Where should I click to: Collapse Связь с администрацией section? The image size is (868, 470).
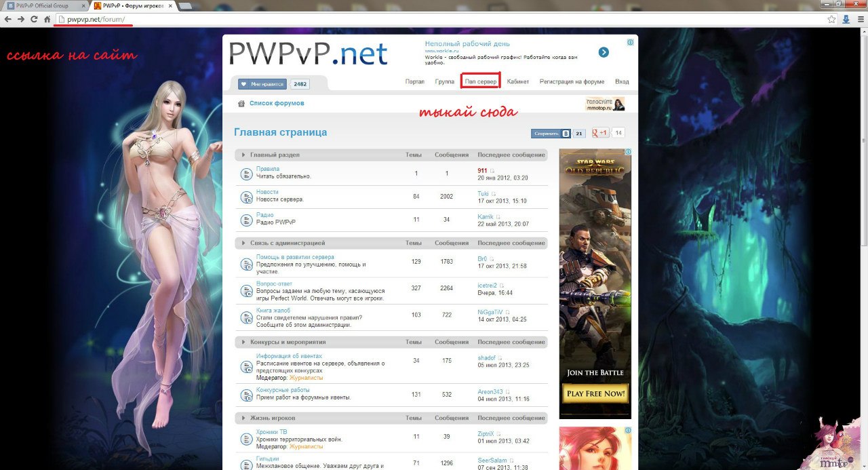pos(244,243)
